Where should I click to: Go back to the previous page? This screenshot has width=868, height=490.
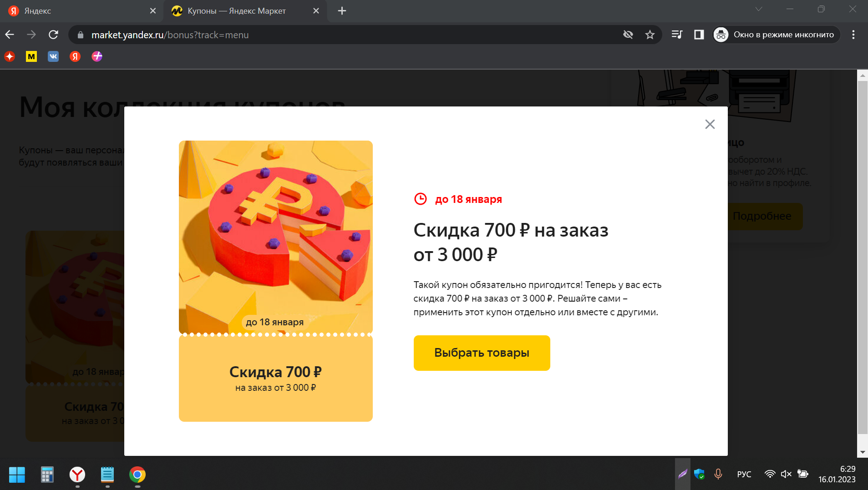10,35
